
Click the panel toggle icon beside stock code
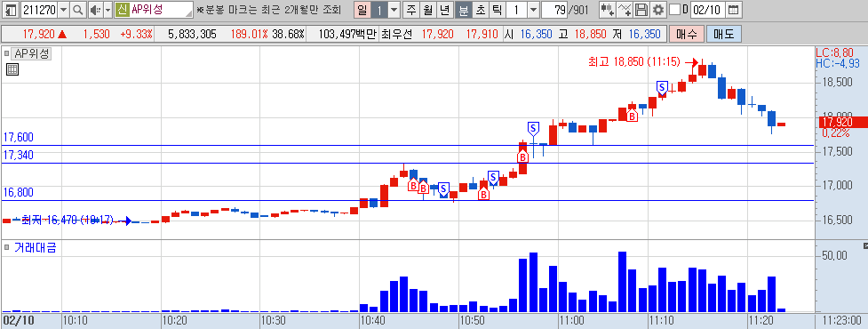tap(11, 10)
